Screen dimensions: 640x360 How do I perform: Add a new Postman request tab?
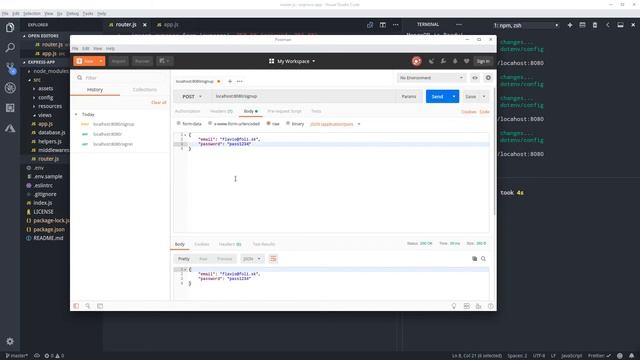(230, 81)
